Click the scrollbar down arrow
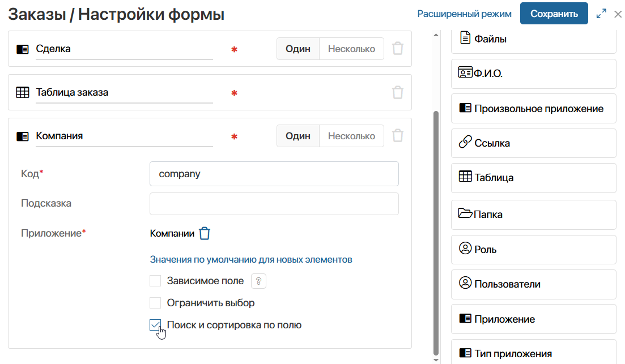Image resolution: width=625 pixels, height=364 pixels. click(x=436, y=360)
